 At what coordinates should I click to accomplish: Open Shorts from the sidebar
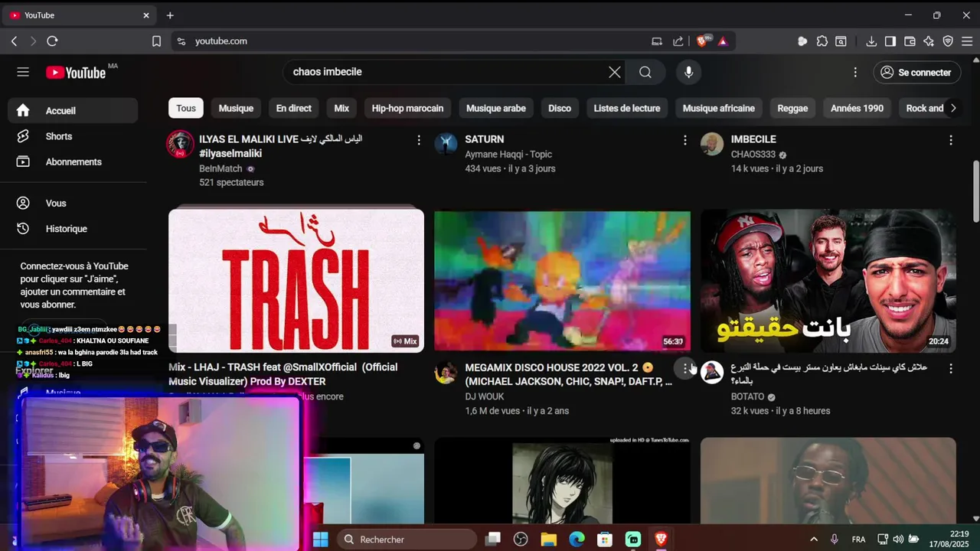(x=73, y=136)
